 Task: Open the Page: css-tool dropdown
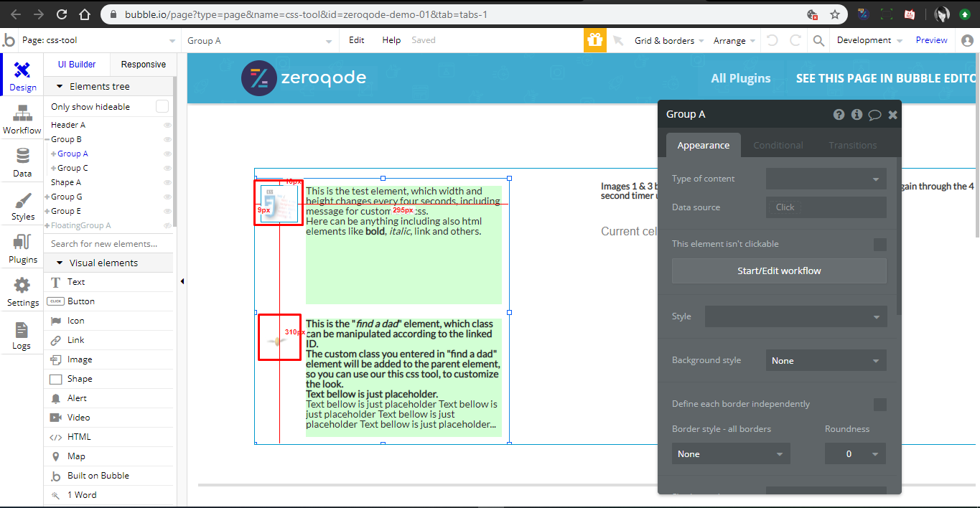tap(99, 41)
